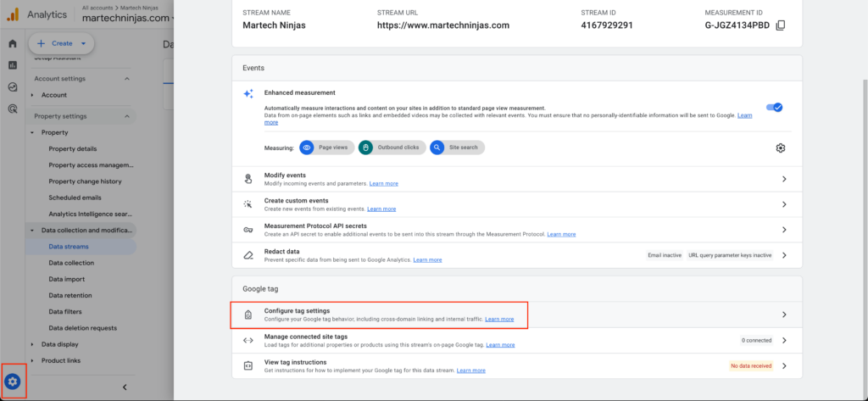Click Learn more link for connected site tags
The height and width of the screenshot is (401, 868).
point(500,344)
